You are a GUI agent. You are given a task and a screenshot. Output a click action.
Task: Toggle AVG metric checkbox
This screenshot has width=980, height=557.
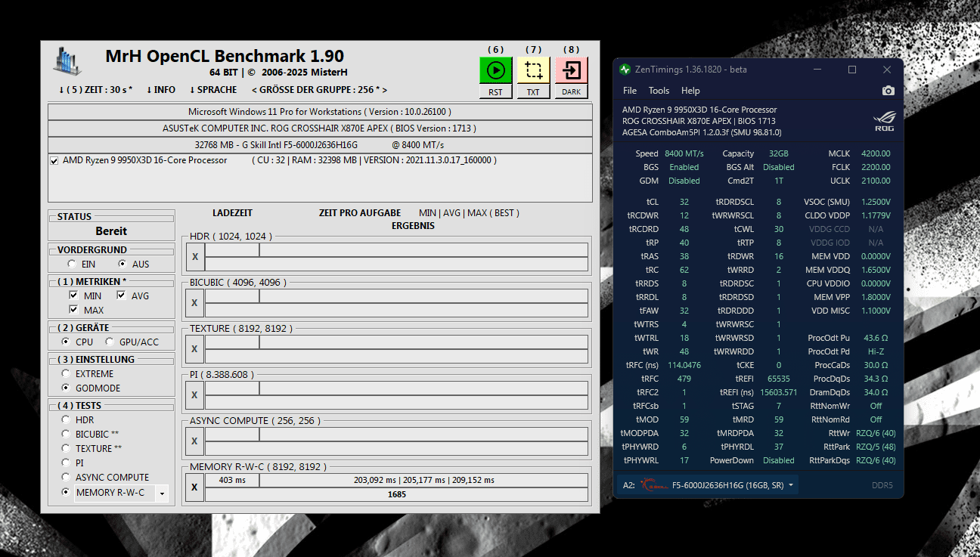point(121,296)
